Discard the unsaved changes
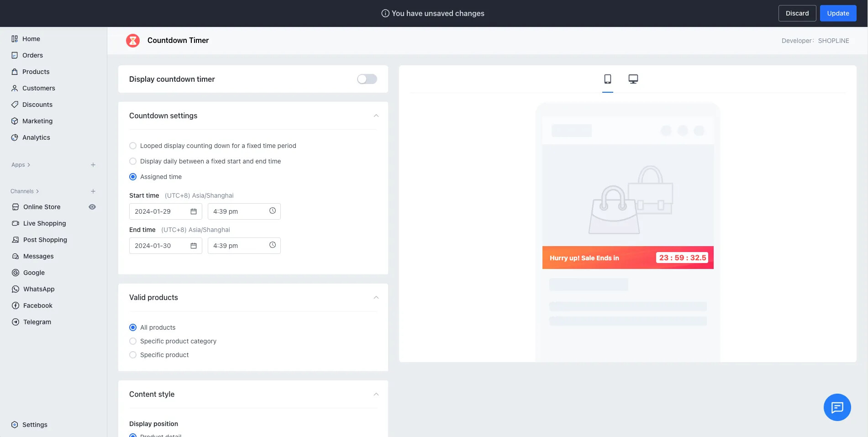The height and width of the screenshot is (437, 868). pos(797,13)
